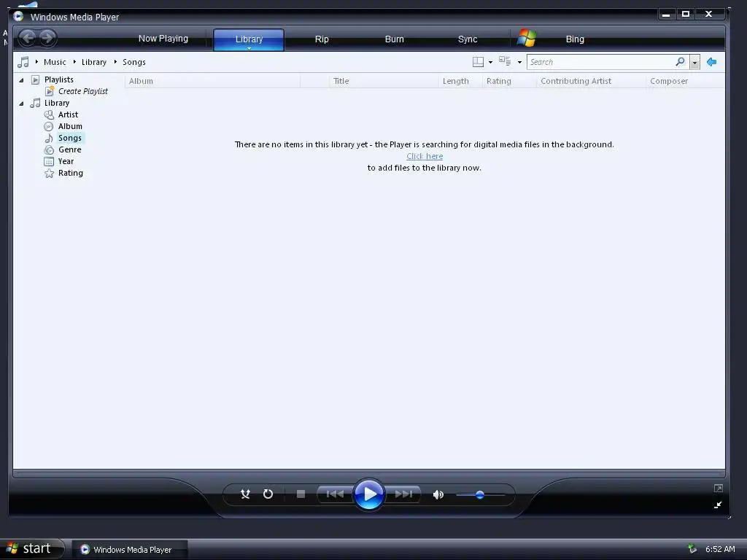Expand the arrow before Library in breadcrumb
Image resolution: width=747 pixels, height=560 pixels.
(x=75, y=62)
